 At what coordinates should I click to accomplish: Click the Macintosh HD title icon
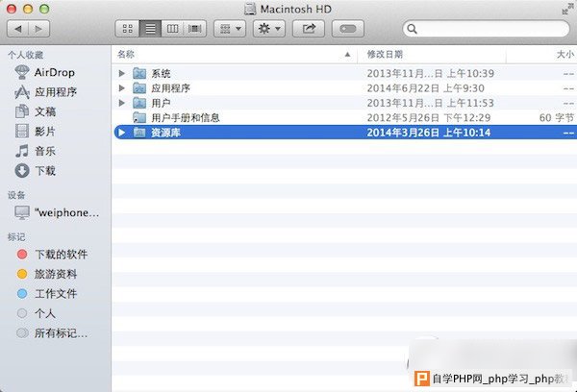(250, 9)
